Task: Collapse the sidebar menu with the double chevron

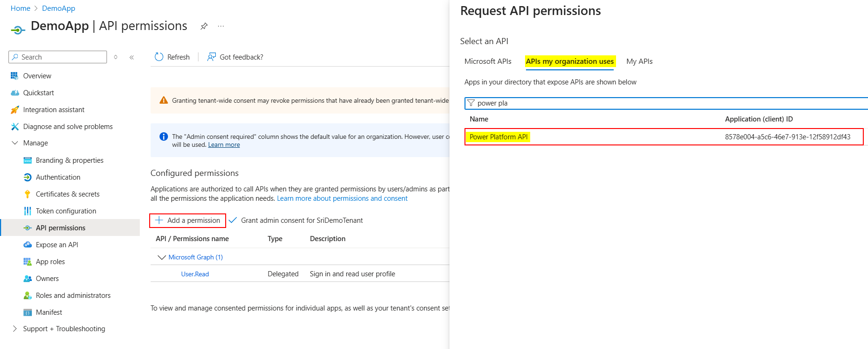Action: [132, 57]
